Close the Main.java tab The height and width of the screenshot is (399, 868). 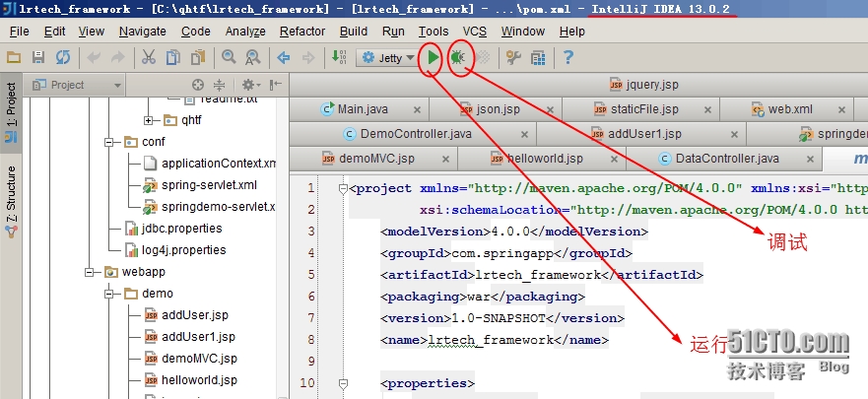click(418, 110)
